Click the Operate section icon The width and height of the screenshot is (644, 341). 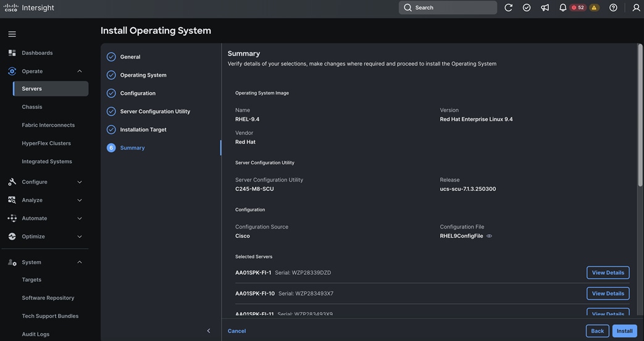[12, 71]
